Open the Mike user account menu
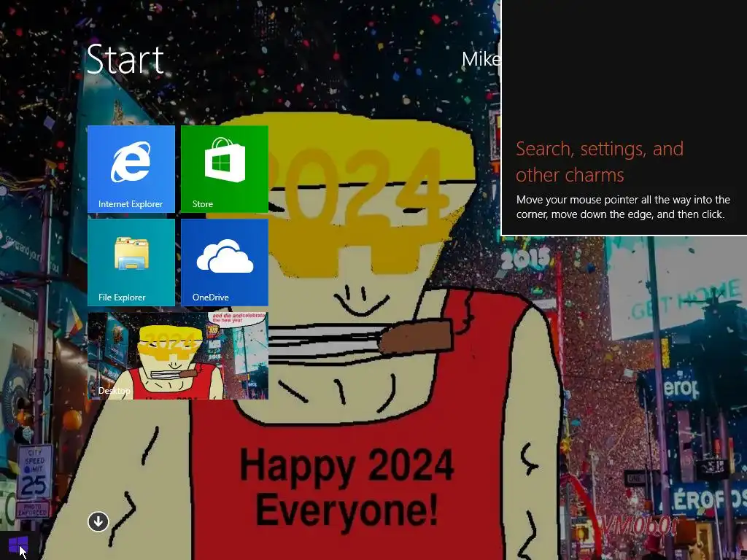 pos(481,59)
